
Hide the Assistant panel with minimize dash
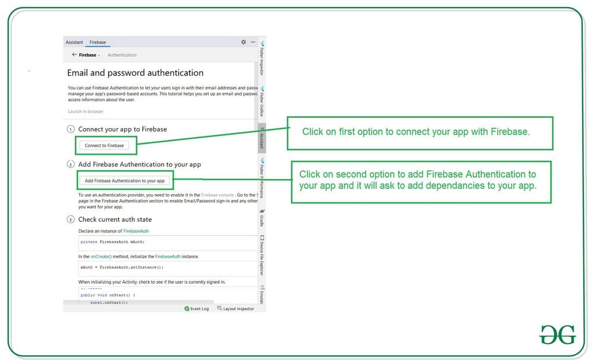(x=253, y=42)
